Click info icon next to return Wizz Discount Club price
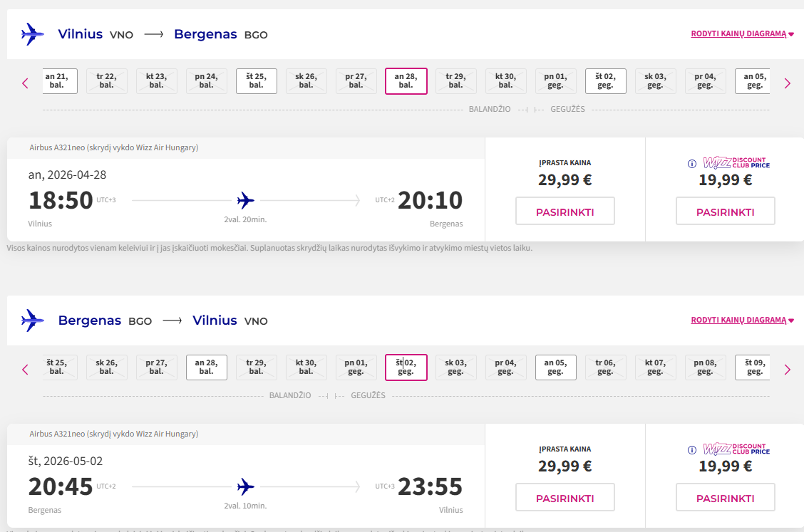The image size is (804, 532). tap(691, 450)
